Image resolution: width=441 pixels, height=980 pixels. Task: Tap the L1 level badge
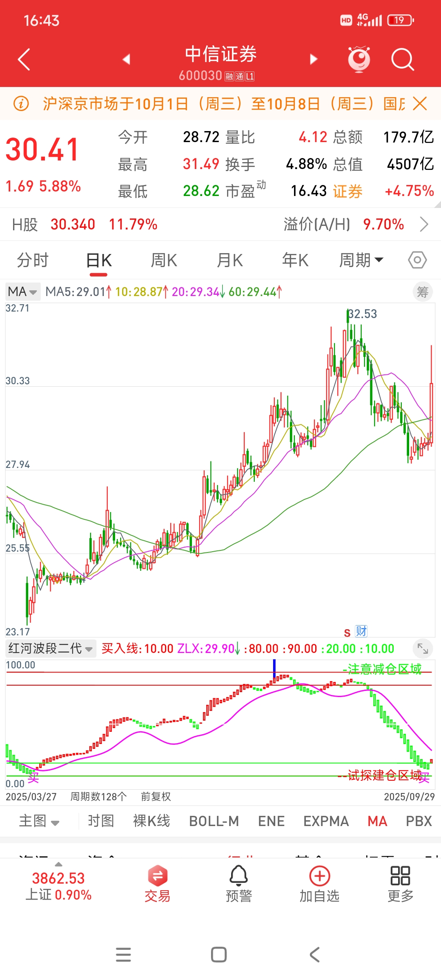click(249, 76)
